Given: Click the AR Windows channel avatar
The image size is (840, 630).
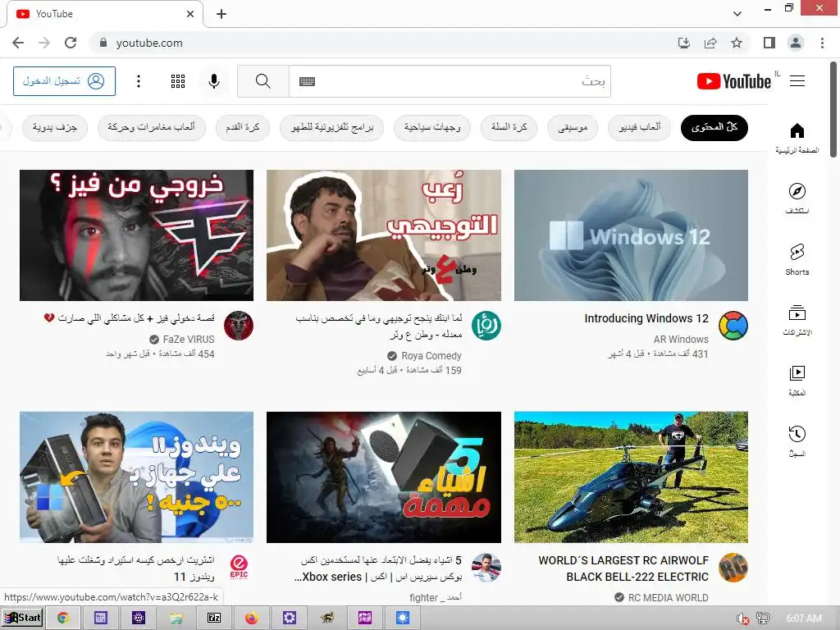Looking at the screenshot, I should pos(733,326).
